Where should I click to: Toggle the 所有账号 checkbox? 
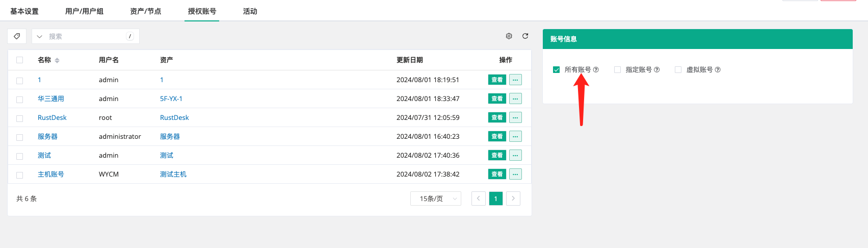tap(556, 70)
